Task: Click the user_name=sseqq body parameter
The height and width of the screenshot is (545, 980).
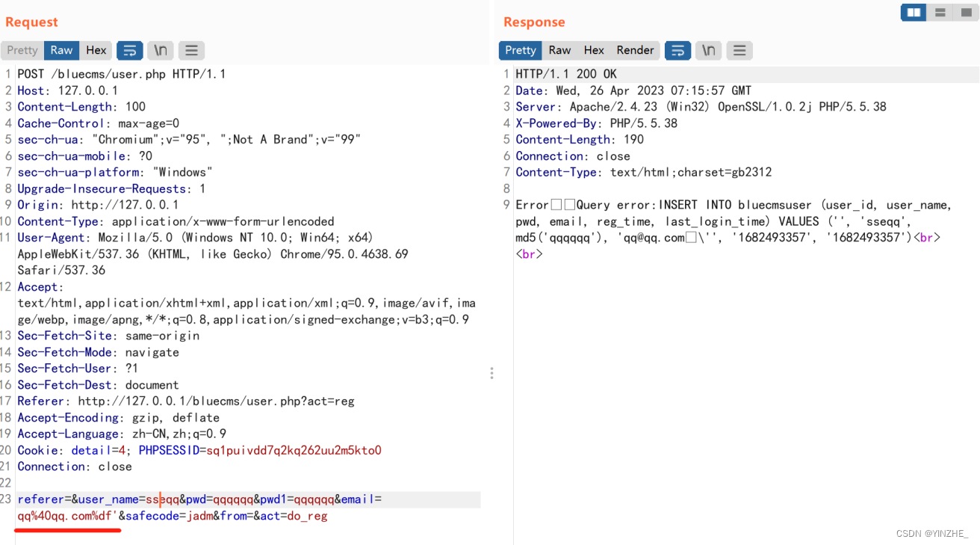Action: pyautogui.click(x=128, y=499)
